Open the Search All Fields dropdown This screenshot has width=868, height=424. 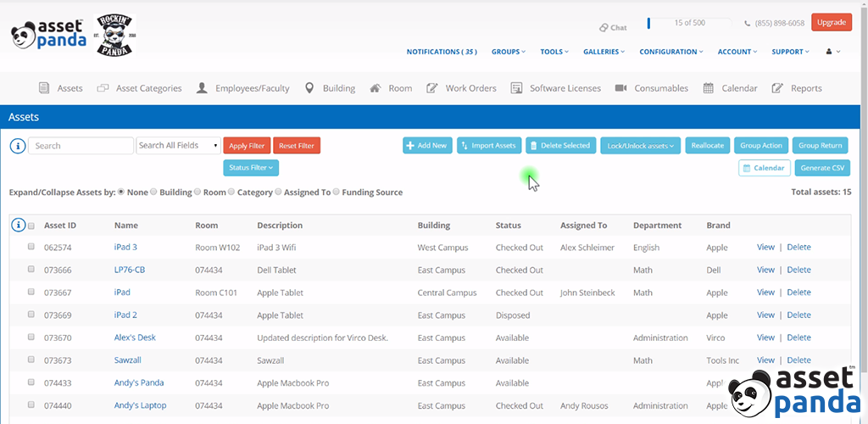click(x=178, y=146)
